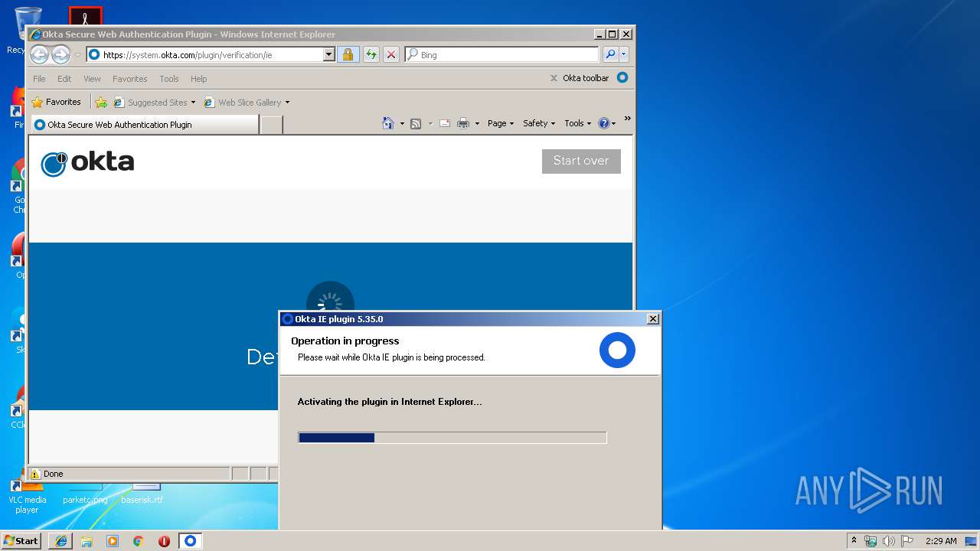This screenshot has height=551, width=980.
Task: Expand the Home button dropdown arrow
Action: click(402, 123)
